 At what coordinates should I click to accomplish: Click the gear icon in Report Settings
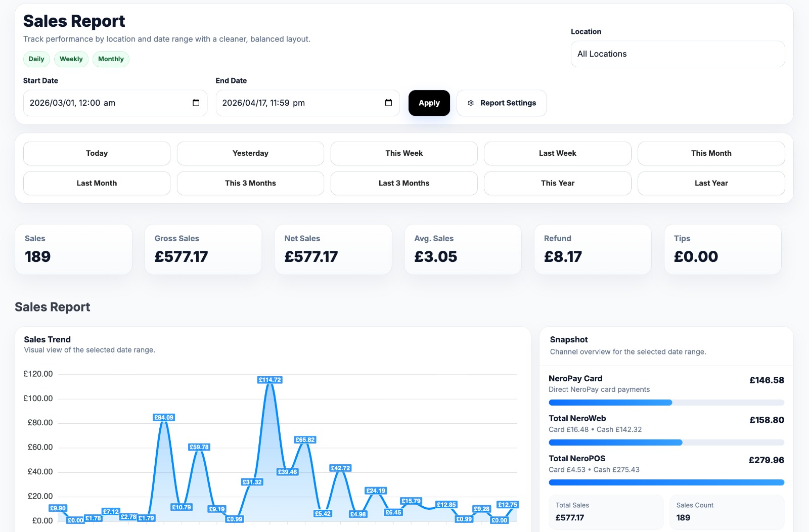(471, 103)
